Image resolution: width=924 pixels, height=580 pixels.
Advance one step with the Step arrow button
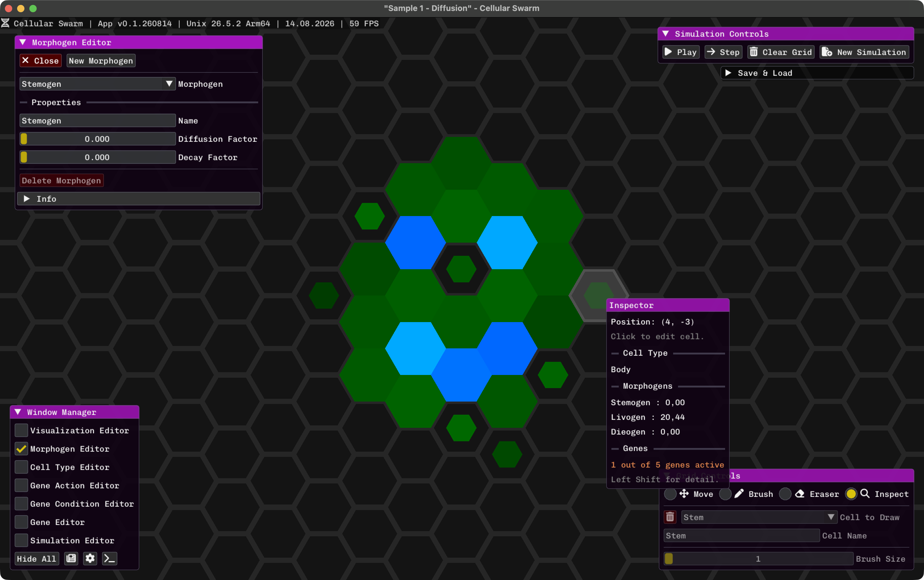723,52
